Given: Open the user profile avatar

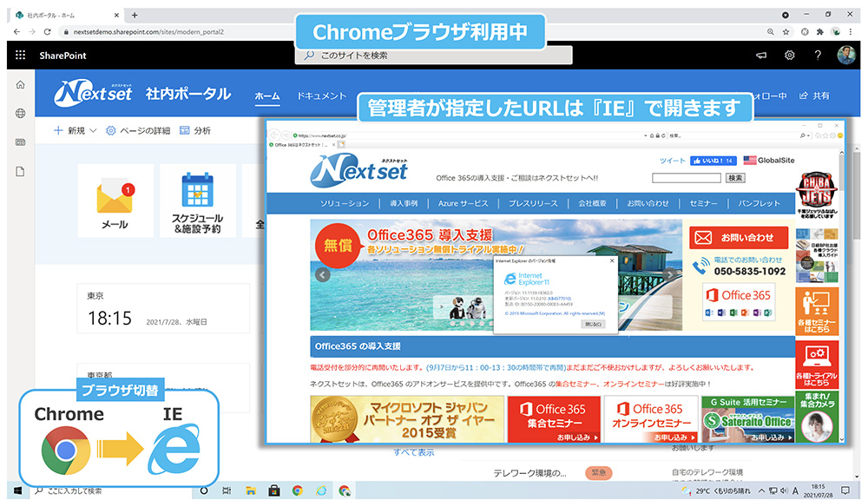Looking at the screenshot, I should 845,55.
